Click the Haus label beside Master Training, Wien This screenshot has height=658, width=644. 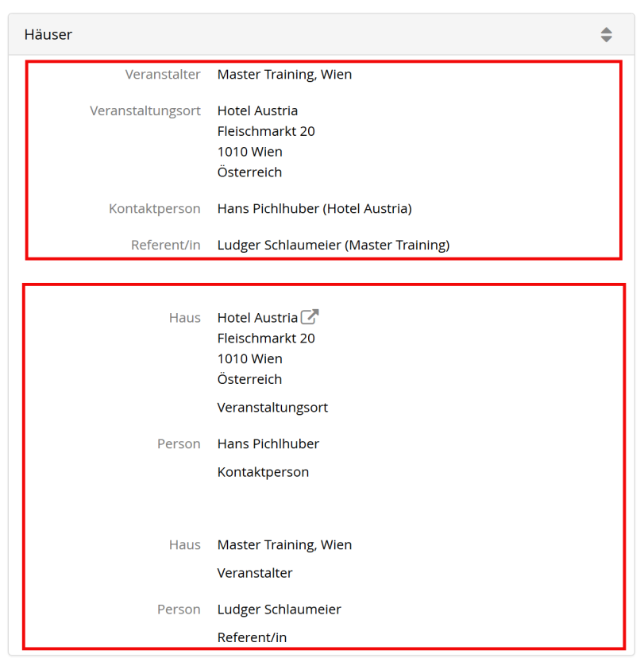185,545
